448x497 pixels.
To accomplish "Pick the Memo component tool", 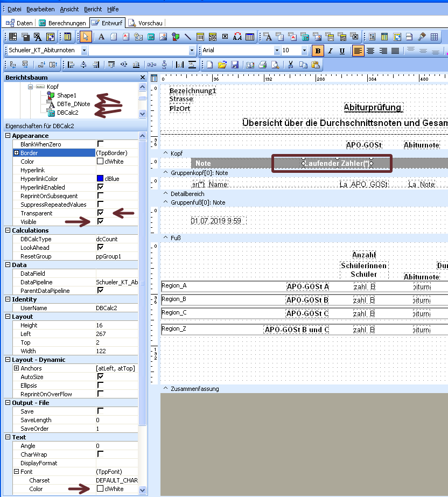I will (114, 37).
